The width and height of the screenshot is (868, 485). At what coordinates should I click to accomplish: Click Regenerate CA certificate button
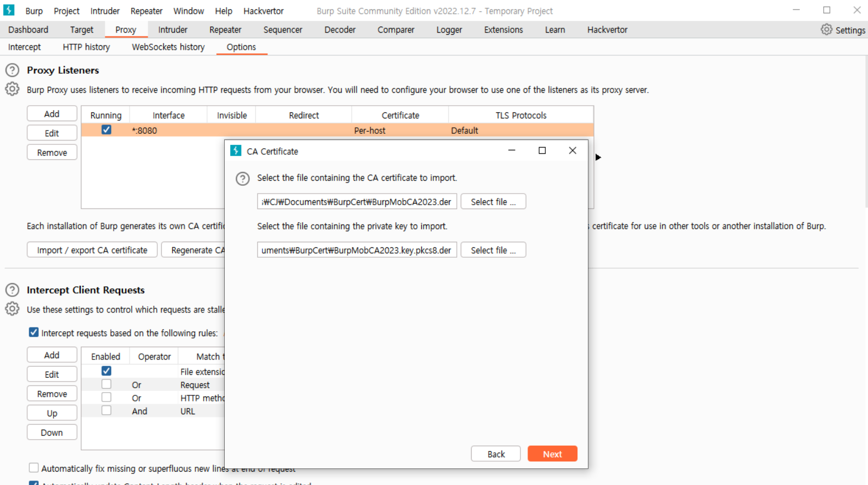[193, 250]
